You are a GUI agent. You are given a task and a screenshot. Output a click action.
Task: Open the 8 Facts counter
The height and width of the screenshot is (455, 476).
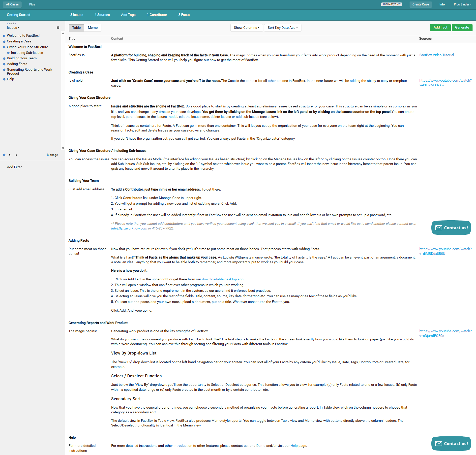point(184,15)
